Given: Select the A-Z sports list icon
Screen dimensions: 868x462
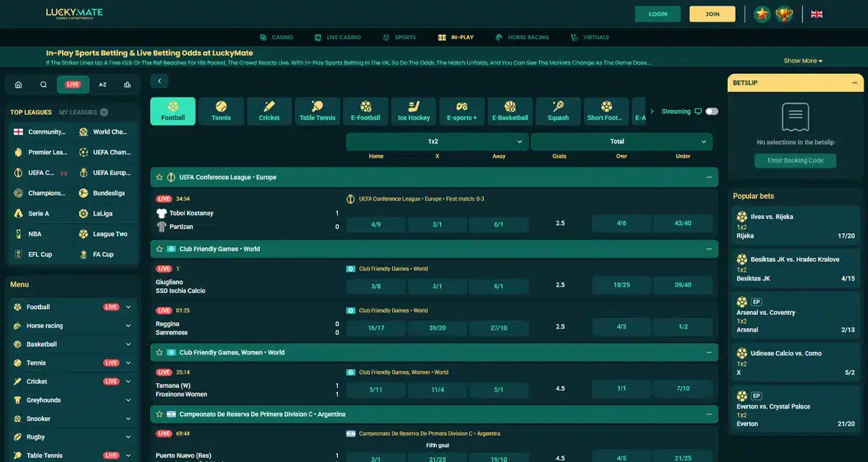Looking at the screenshot, I should pos(102,85).
